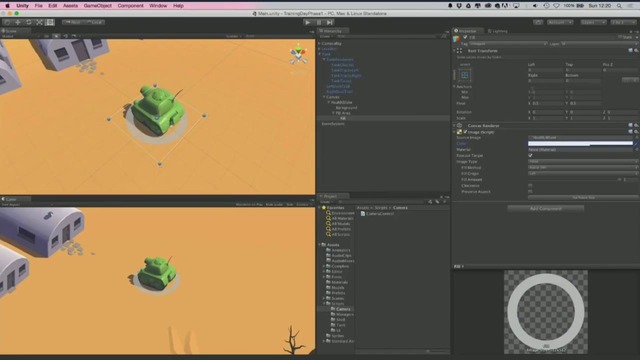
Task: Click the Play button
Action: tap(308, 22)
